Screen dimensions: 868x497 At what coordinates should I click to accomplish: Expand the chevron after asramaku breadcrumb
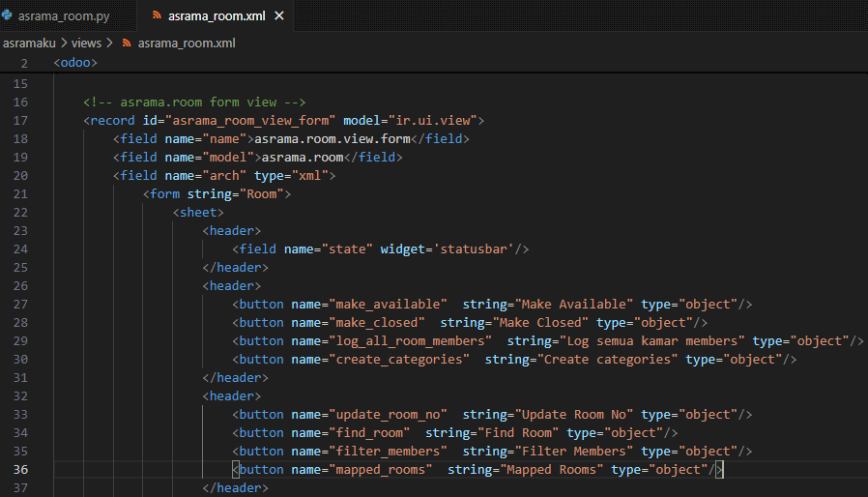click(64, 43)
